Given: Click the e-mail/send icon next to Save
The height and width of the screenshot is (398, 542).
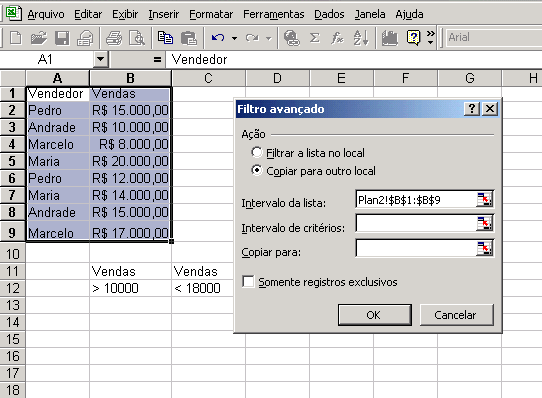Looking at the screenshot, I should [85, 38].
